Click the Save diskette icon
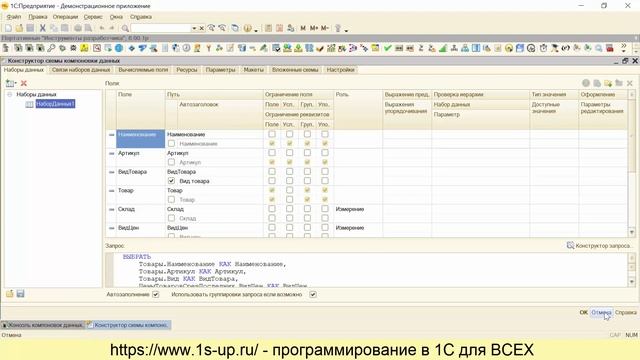Image resolution: width=640 pixels, height=360 pixels. (30, 28)
